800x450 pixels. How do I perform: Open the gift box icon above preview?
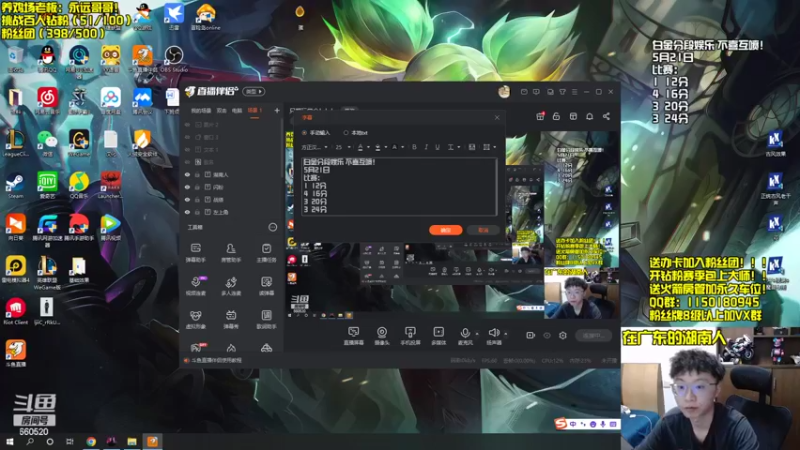tap(540, 116)
